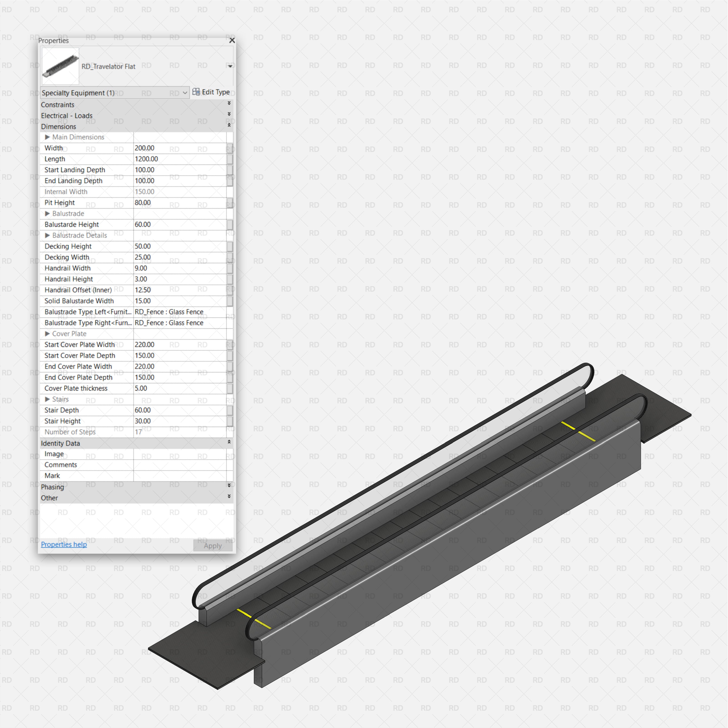Open the Edit Type dialog

tap(212, 92)
